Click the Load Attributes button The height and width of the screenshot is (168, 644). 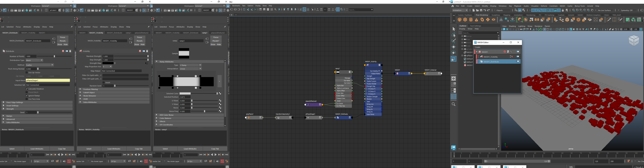coord(37,148)
